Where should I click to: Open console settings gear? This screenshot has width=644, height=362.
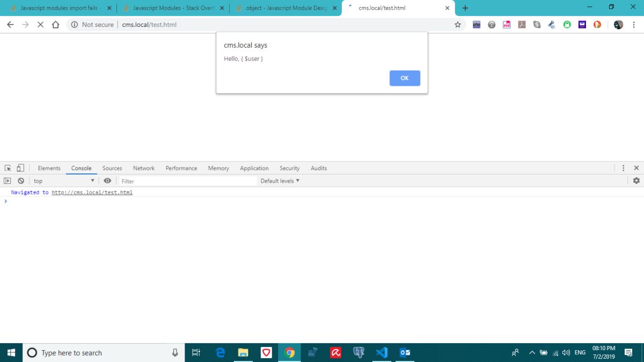tap(636, 181)
